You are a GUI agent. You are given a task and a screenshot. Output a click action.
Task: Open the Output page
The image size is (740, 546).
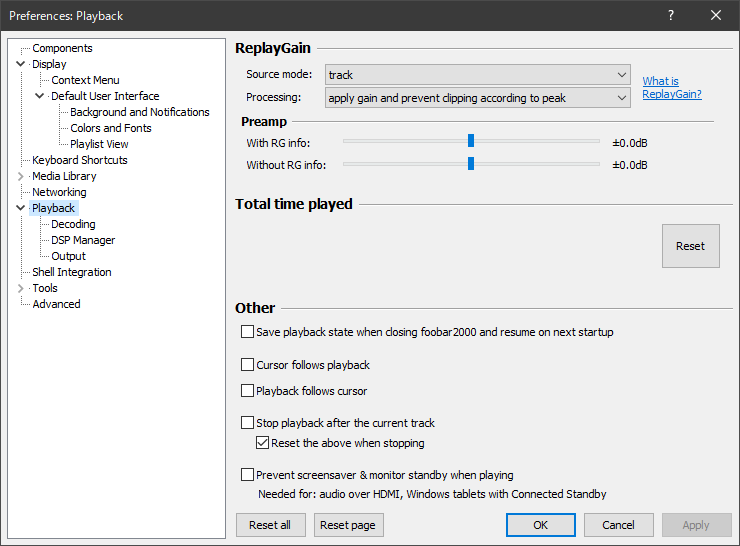68,256
